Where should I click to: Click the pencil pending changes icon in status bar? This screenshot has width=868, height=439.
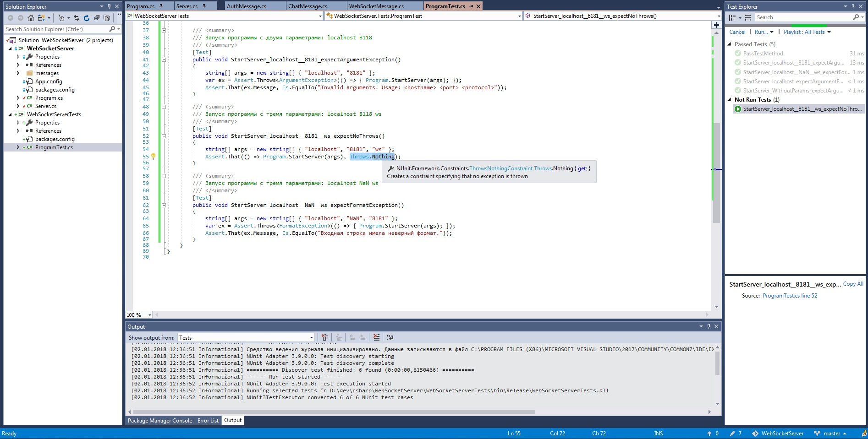[x=732, y=434]
